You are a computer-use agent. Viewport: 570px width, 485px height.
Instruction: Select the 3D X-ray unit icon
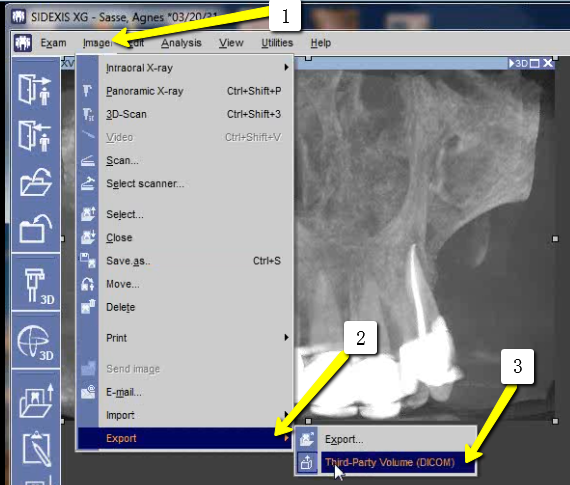(36, 285)
